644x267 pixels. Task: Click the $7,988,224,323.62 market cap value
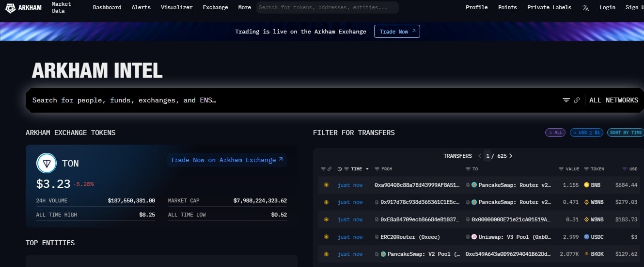(x=260, y=200)
